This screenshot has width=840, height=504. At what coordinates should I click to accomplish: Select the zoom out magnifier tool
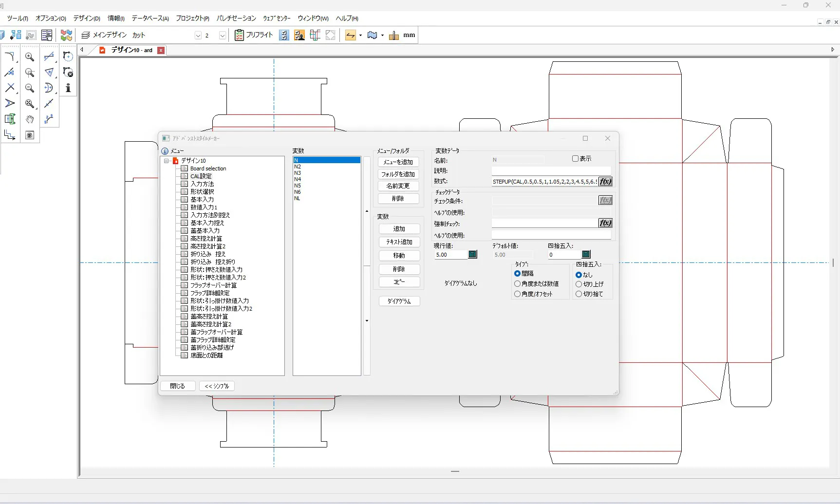pos(30,88)
